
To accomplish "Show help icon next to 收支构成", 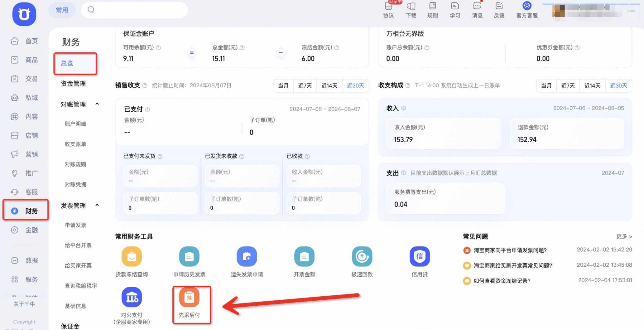I will [x=408, y=85].
